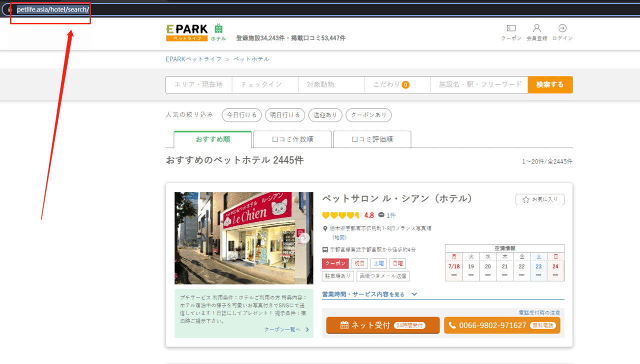Viewport: 640px width, 364px height.
Task: Click the 会員登録 member registration person icon
Action: coord(536,28)
